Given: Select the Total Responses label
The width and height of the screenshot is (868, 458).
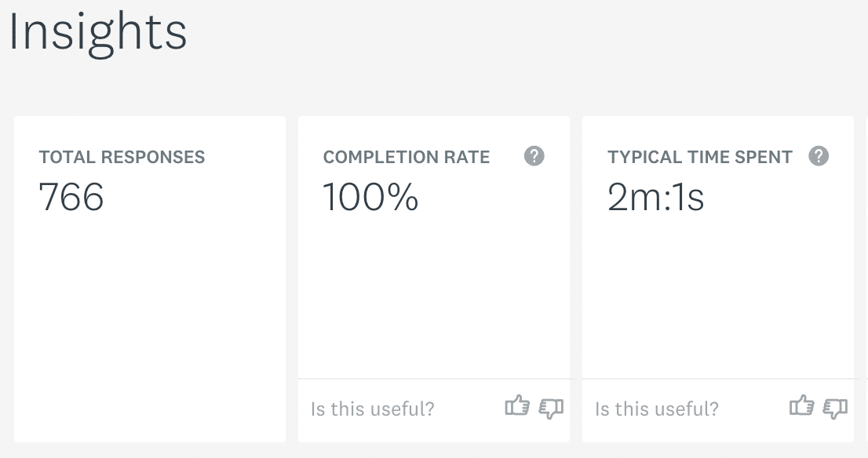Looking at the screenshot, I should coord(122,157).
